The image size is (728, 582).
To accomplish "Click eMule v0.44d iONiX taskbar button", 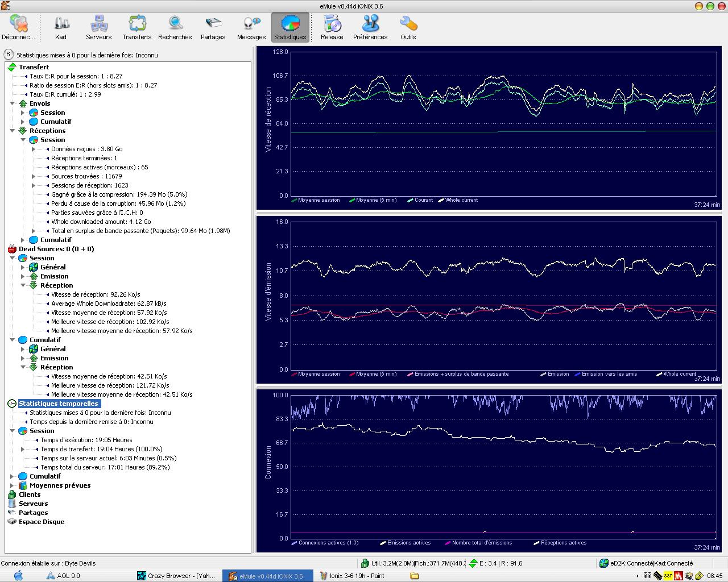I will click(267, 576).
